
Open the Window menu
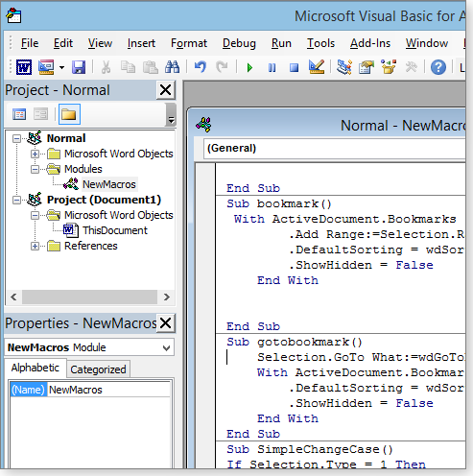tap(427, 43)
